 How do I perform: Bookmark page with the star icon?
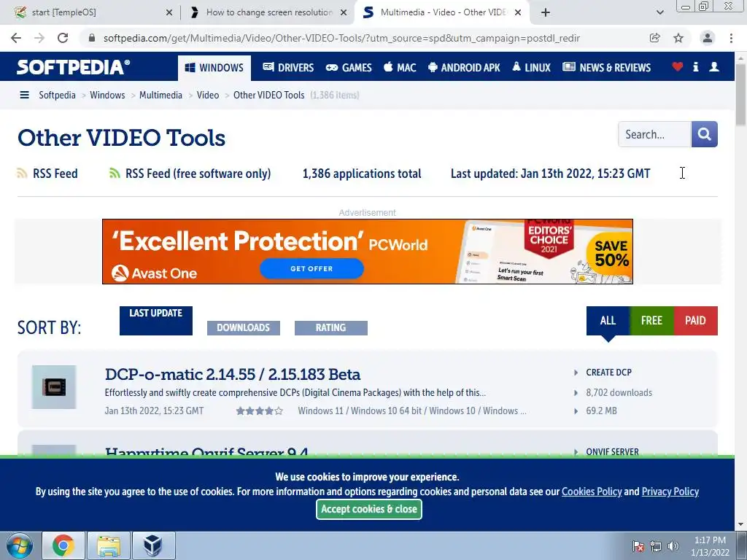[678, 38]
